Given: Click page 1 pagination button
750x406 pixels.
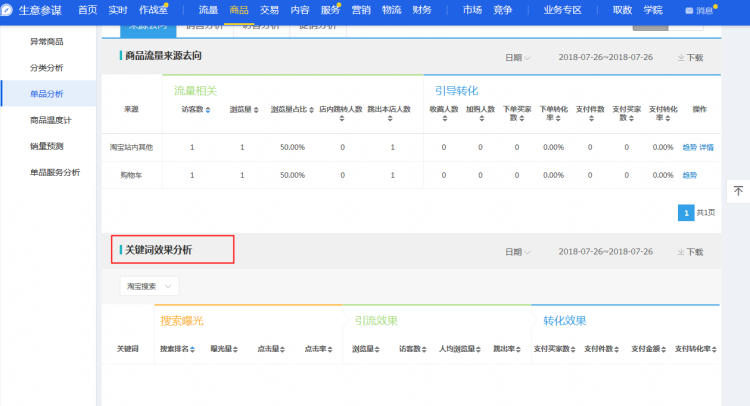Looking at the screenshot, I should (x=686, y=213).
